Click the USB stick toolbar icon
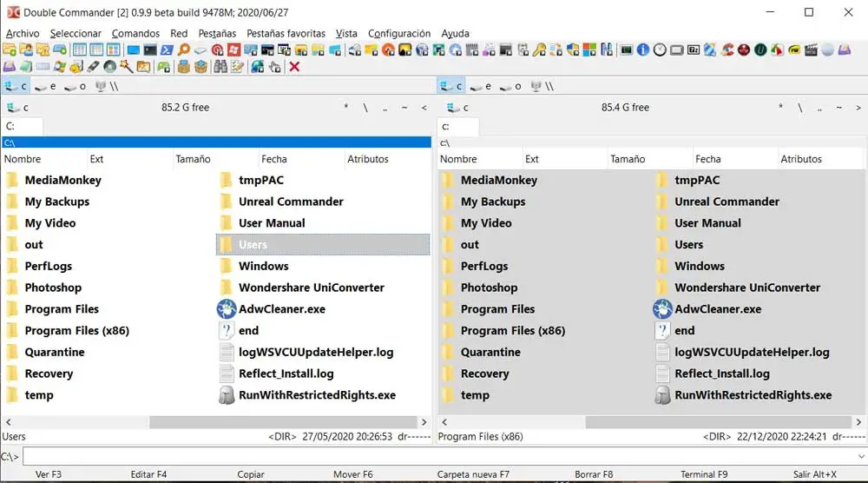Screen dimensions: 868x483 [x=93, y=67]
